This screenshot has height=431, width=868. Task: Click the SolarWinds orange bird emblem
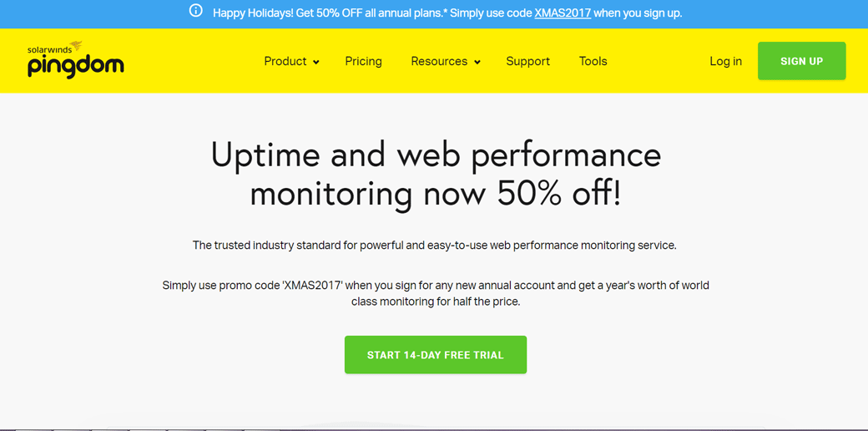click(x=77, y=46)
